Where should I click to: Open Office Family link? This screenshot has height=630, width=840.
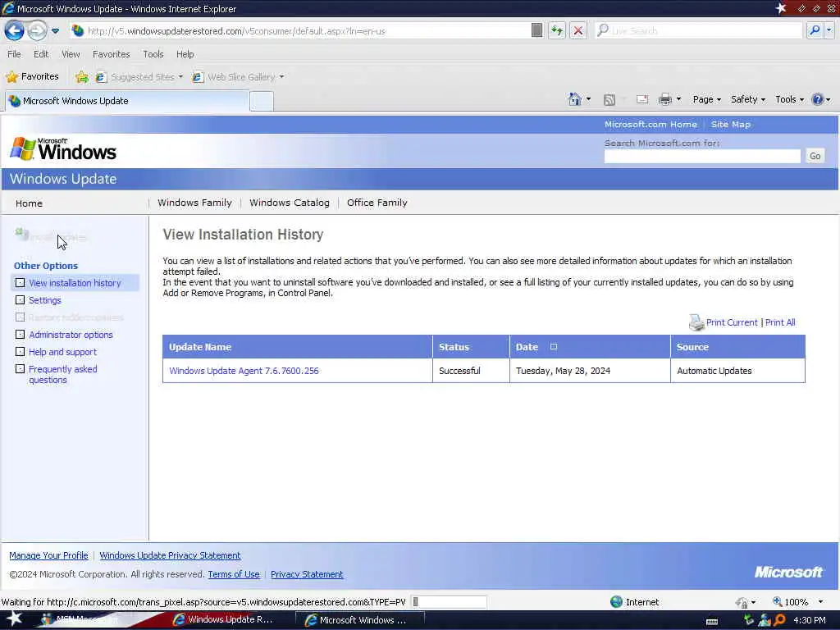[x=377, y=203]
